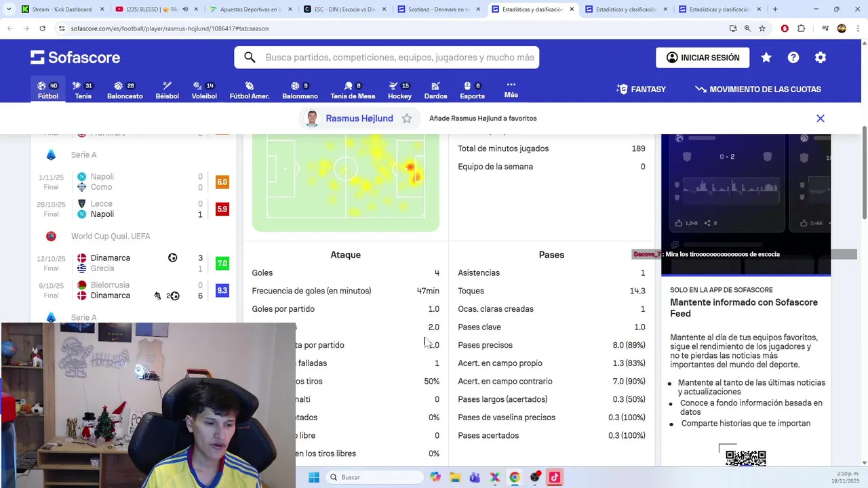Image resolution: width=868 pixels, height=488 pixels.
Task: Open the tab search dropdown arrow
Action: click(x=9, y=9)
